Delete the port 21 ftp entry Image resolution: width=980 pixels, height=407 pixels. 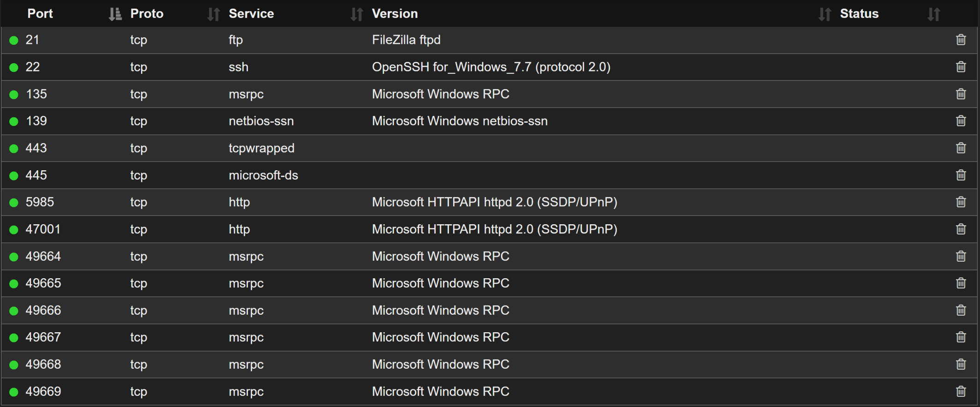tap(961, 40)
